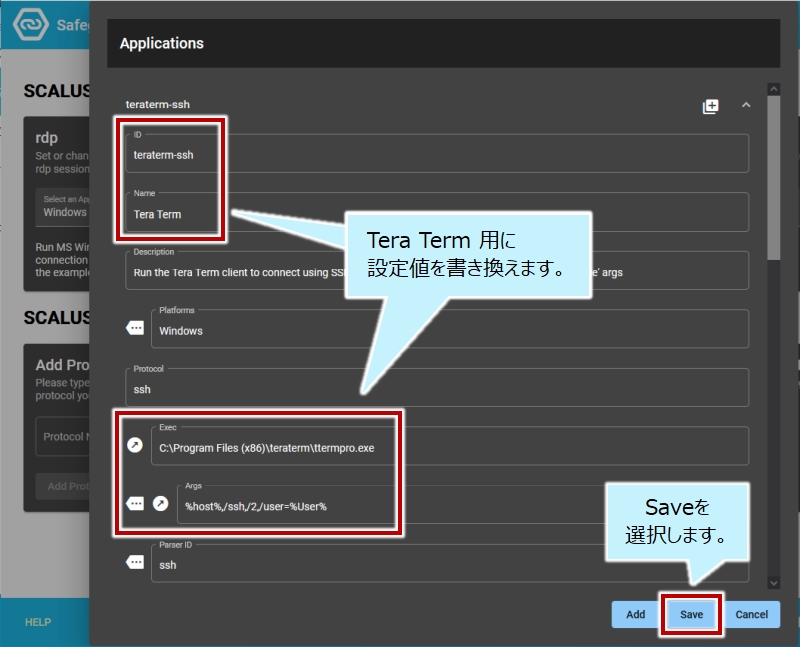Click the Args circular arrow icon
The height and width of the screenshot is (647, 800).
coord(161,504)
